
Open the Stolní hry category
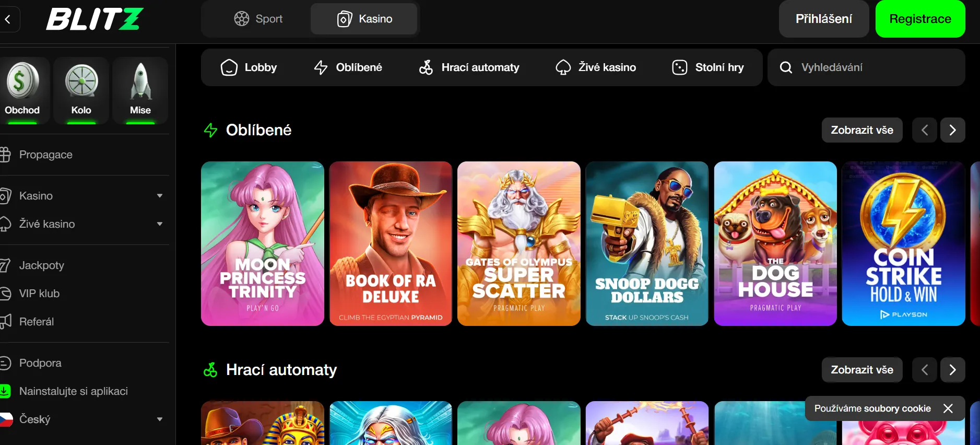tap(708, 67)
